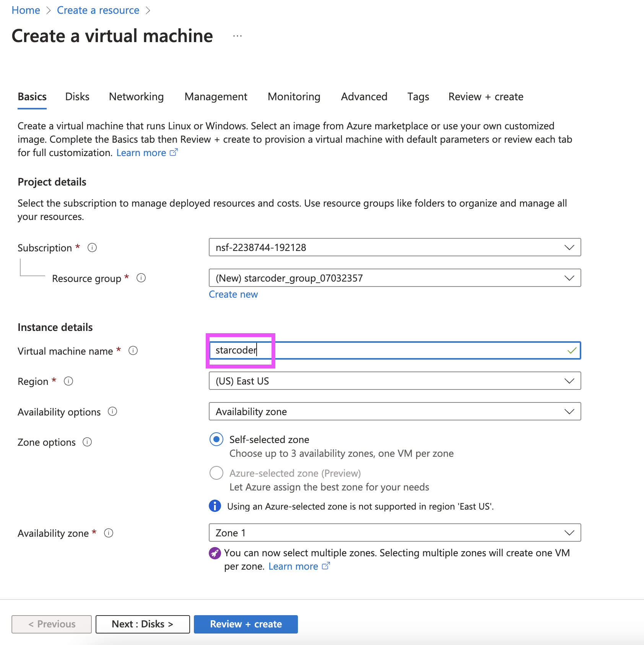Click Learn more link in the description

pos(141,153)
